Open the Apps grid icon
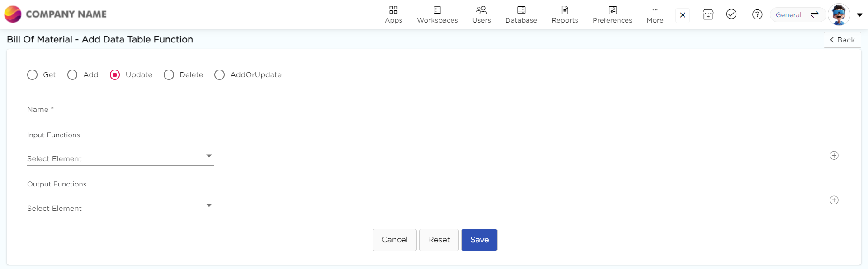Screen dimensions: 868x269 [x=393, y=10]
